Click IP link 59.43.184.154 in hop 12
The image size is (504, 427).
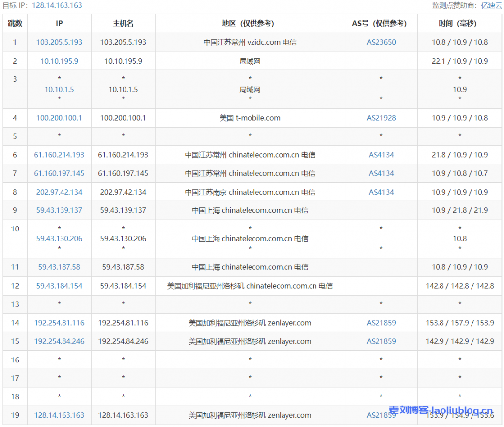click(59, 286)
